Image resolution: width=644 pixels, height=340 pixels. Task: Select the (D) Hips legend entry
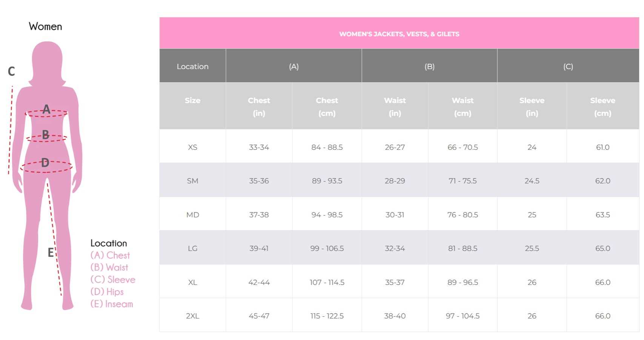(107, 292)
